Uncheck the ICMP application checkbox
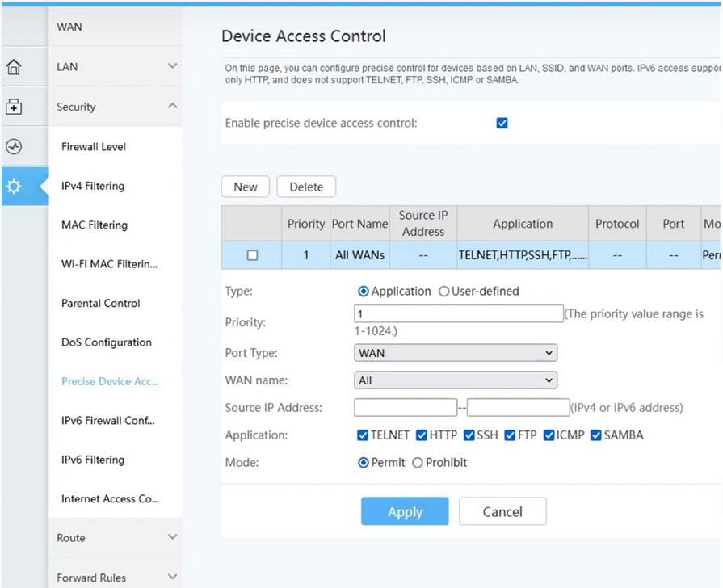 coord(549,435)
